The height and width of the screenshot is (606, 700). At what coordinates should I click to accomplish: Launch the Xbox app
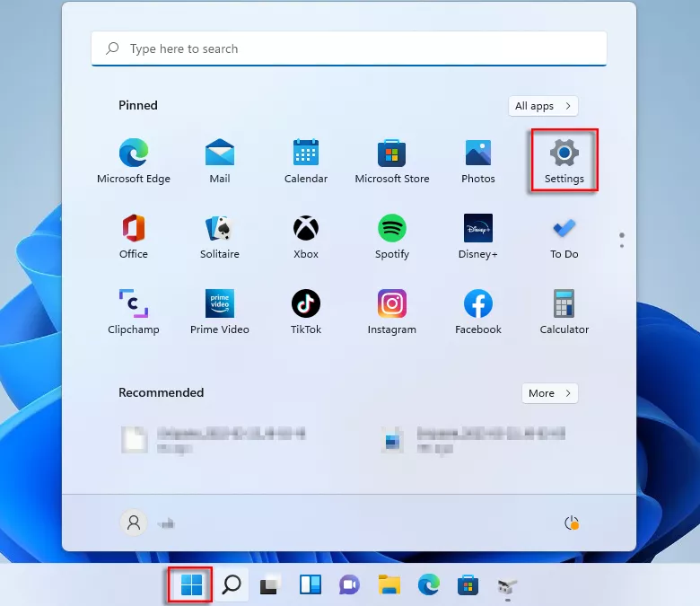click(x=306, y=236)
